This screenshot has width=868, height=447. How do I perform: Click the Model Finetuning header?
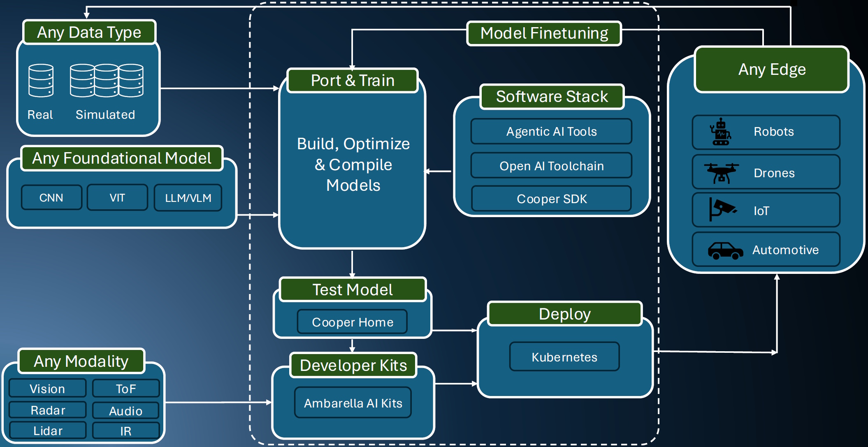[x=544, y=33]
